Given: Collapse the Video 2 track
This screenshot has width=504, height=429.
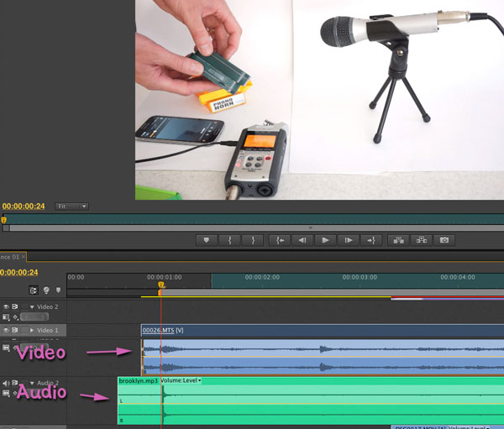Looking at the screenshot, I should [32, 307].
